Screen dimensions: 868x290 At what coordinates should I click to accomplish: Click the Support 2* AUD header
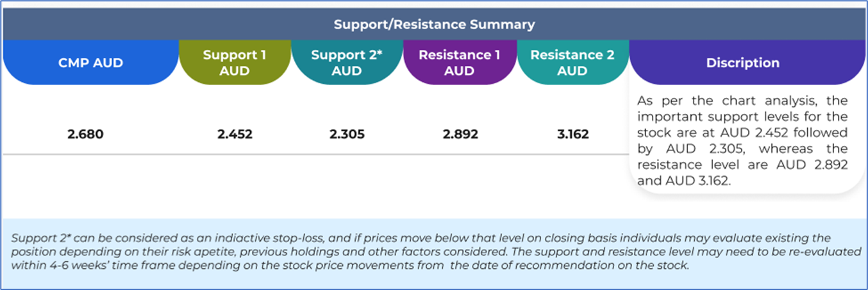click(x=346, y=63)
